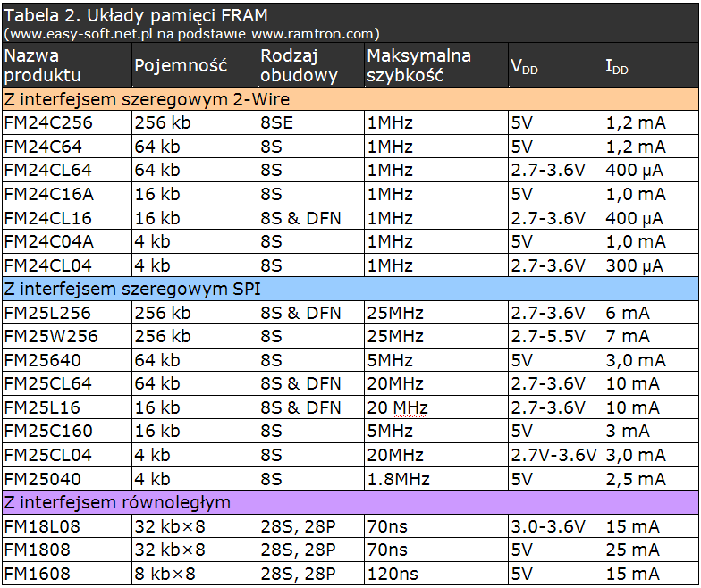Click the 70ns speed of FM18L08
Image resolution: width=701 pixels, height=588 pixels.
point(436,526)
